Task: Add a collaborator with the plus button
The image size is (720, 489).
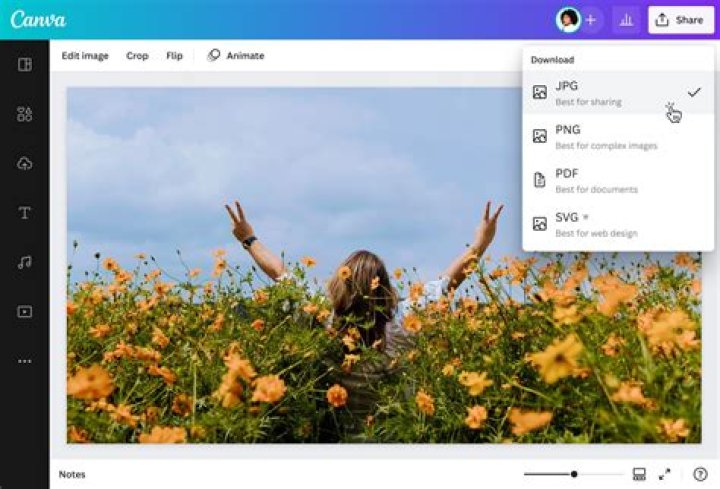Action: [591, 20]
